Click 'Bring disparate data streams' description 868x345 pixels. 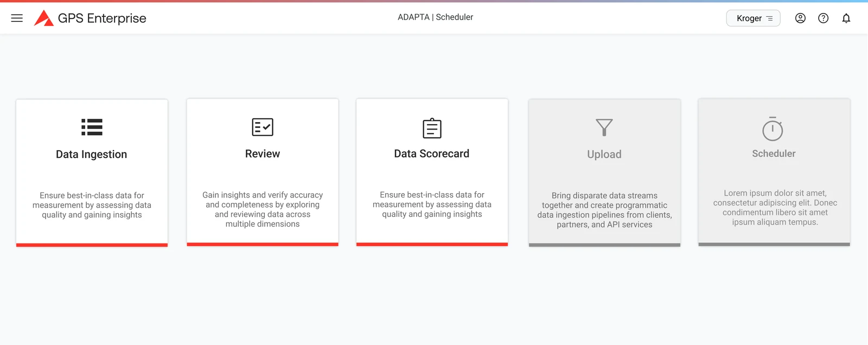point(604,210)
